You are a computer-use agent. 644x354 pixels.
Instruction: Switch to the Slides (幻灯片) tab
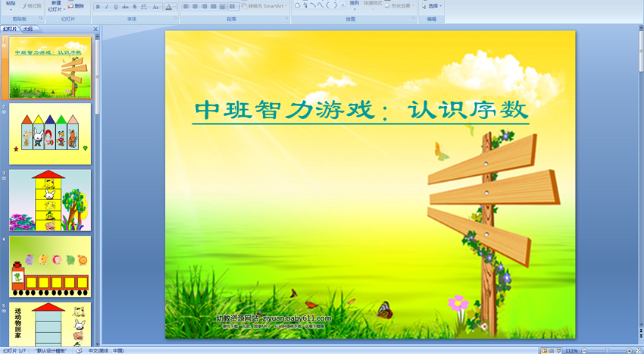(10, 30)
